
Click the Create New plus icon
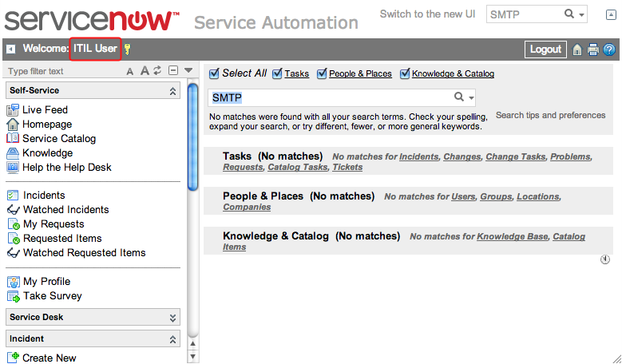[x=13, y=358]
